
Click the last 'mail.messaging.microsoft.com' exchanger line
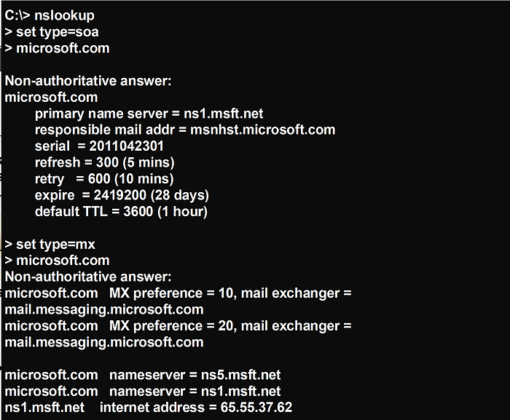[104, 341]
